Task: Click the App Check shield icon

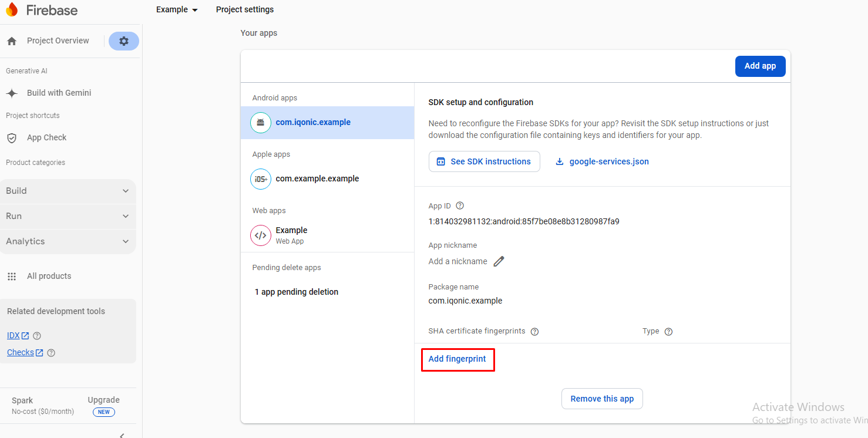Action: [12, 138]
